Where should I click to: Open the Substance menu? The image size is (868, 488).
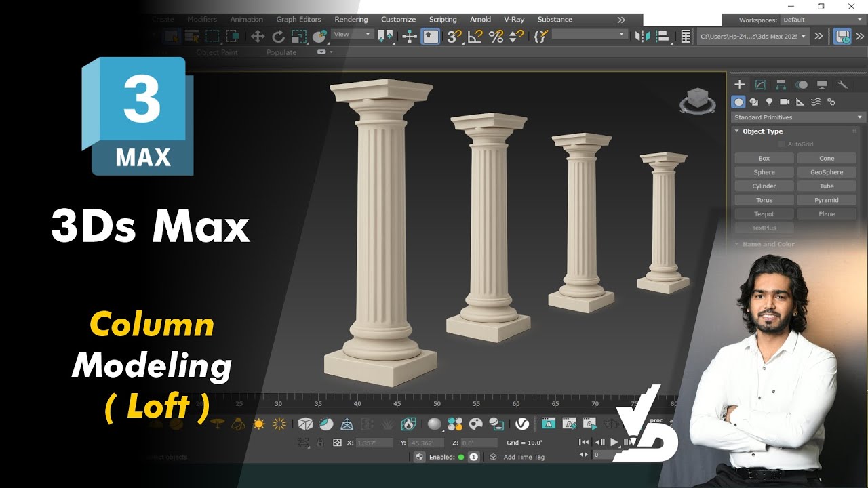[555, 20]
